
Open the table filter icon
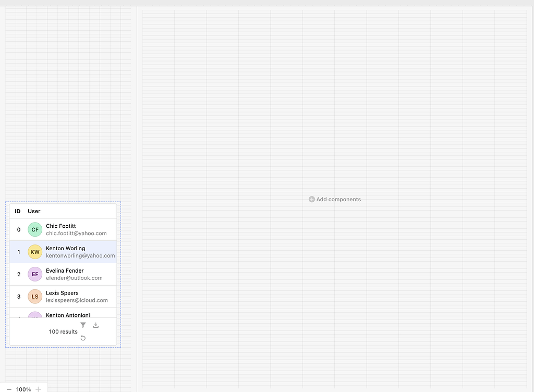click(83, 325)
